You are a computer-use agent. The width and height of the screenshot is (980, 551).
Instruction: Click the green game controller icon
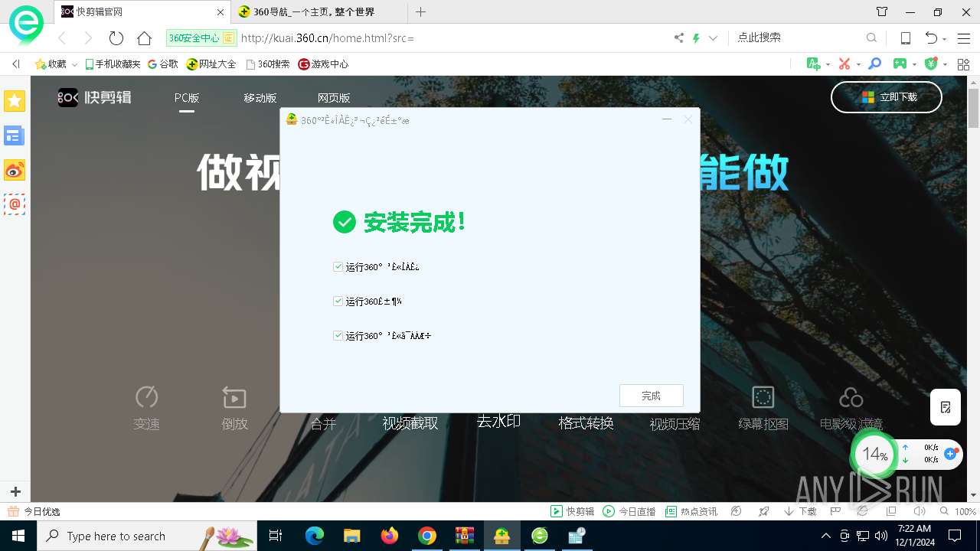click(x=900, y=64)
